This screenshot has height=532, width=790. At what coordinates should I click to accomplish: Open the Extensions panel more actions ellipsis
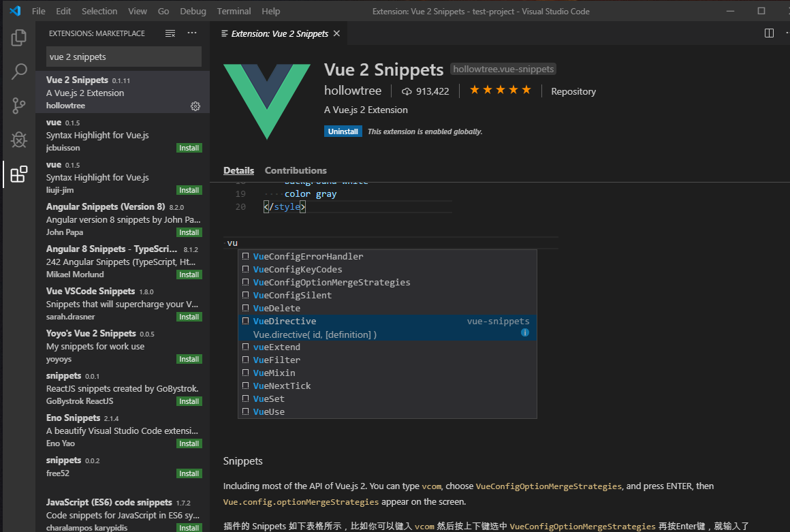pos(192,33)
